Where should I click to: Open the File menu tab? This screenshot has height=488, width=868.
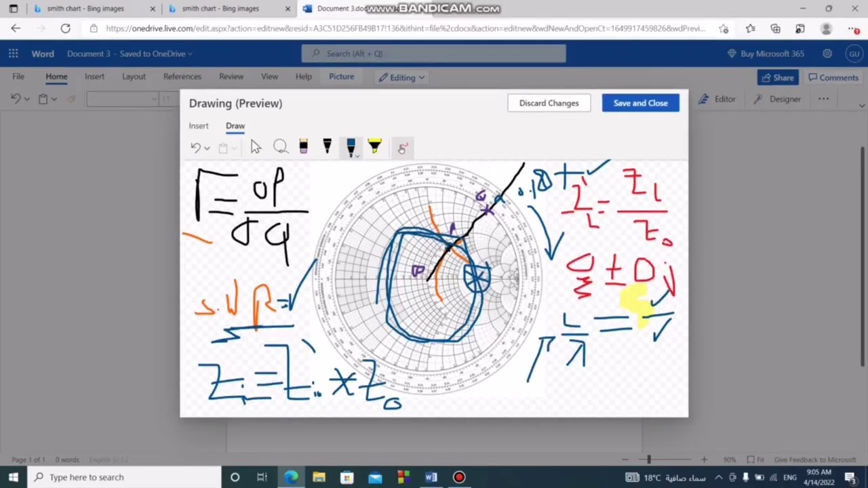(18, 77)
